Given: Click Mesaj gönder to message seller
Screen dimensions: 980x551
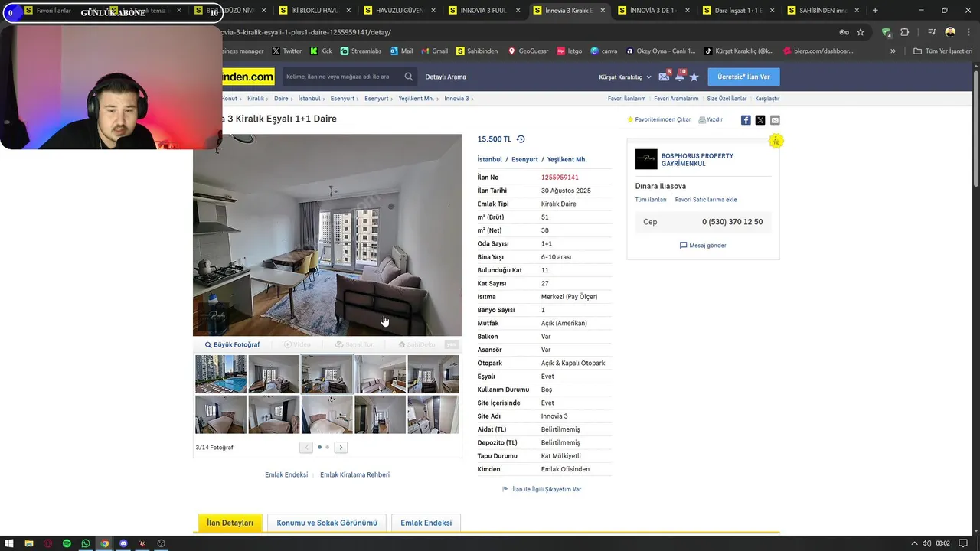Looking at the screenshot, I should click(x=703, y=246).
